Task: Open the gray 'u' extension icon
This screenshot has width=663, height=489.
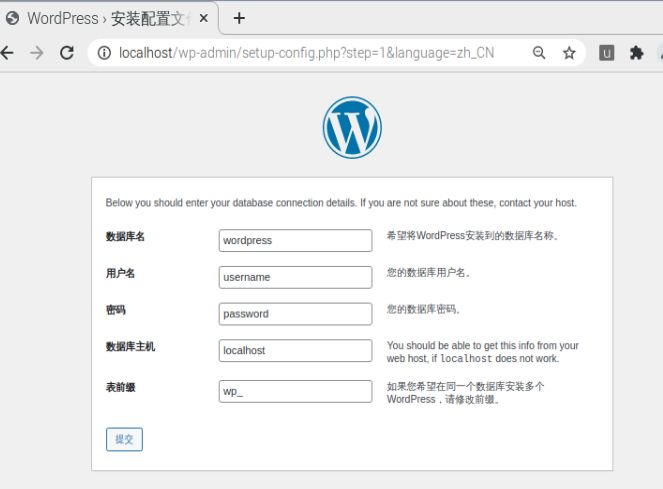Action: tap(606, 53)
